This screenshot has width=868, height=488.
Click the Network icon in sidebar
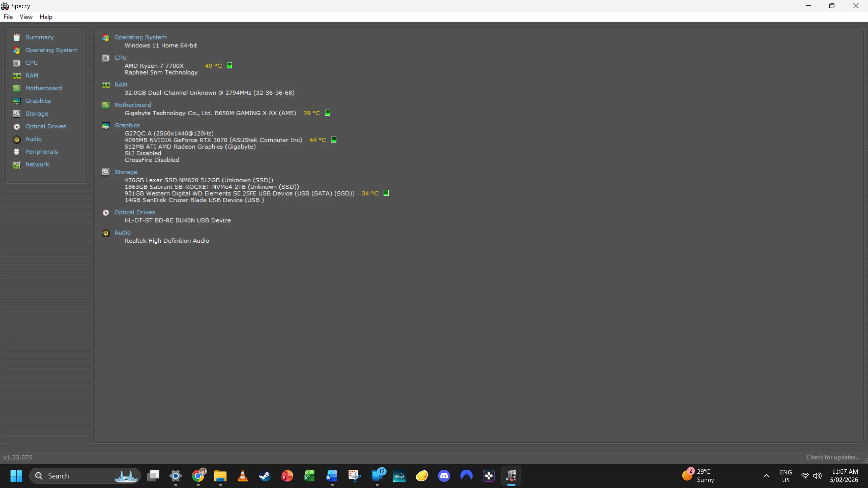pyautogui.click(x=17, y=165)
